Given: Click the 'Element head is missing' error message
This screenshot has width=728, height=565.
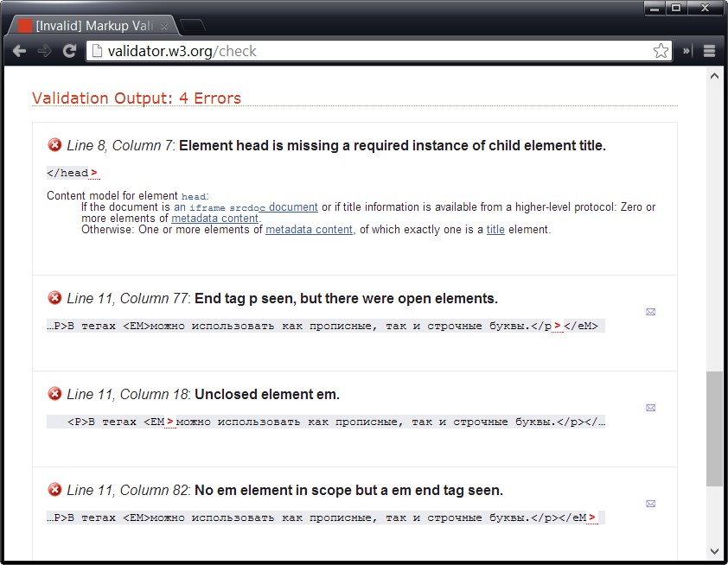Looking at the screenshot, I should coord(393,145).
